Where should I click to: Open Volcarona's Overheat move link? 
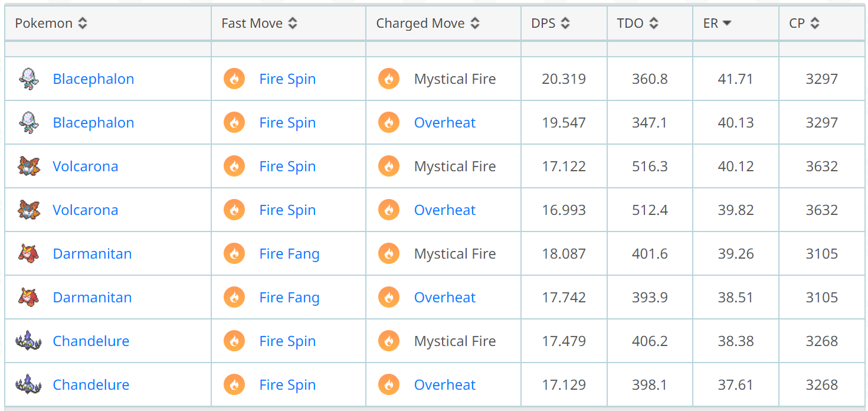[444, 210]
